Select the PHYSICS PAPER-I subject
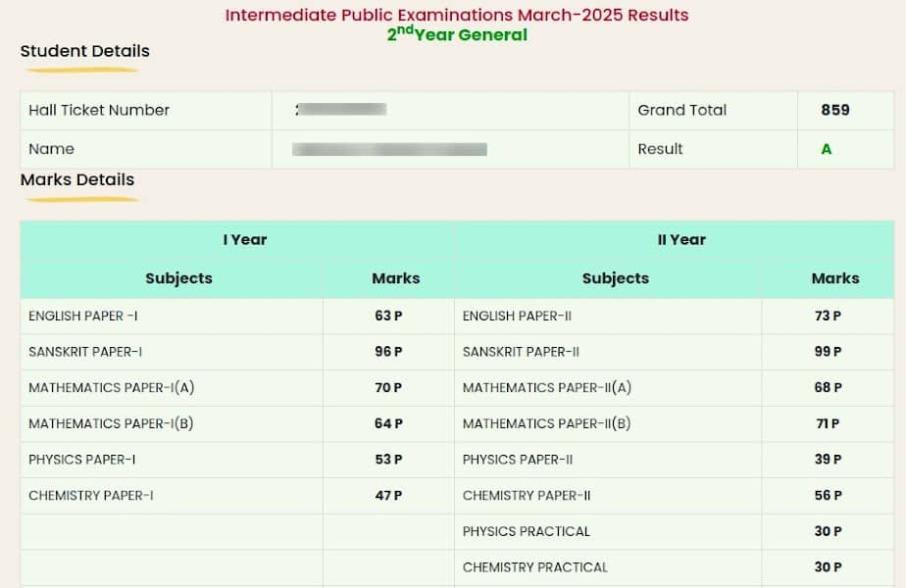 82,460
